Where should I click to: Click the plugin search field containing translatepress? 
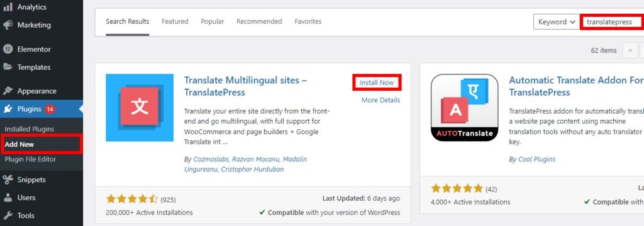point(611,22)
